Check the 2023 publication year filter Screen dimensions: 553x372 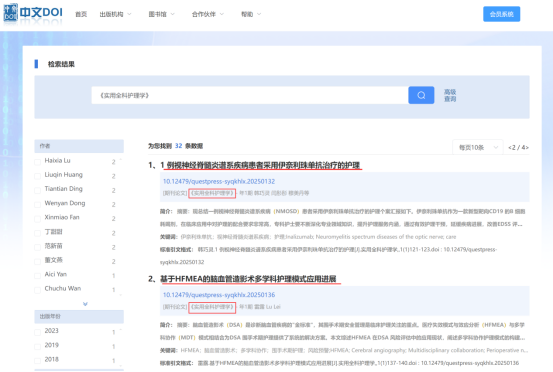coord(37,332)
